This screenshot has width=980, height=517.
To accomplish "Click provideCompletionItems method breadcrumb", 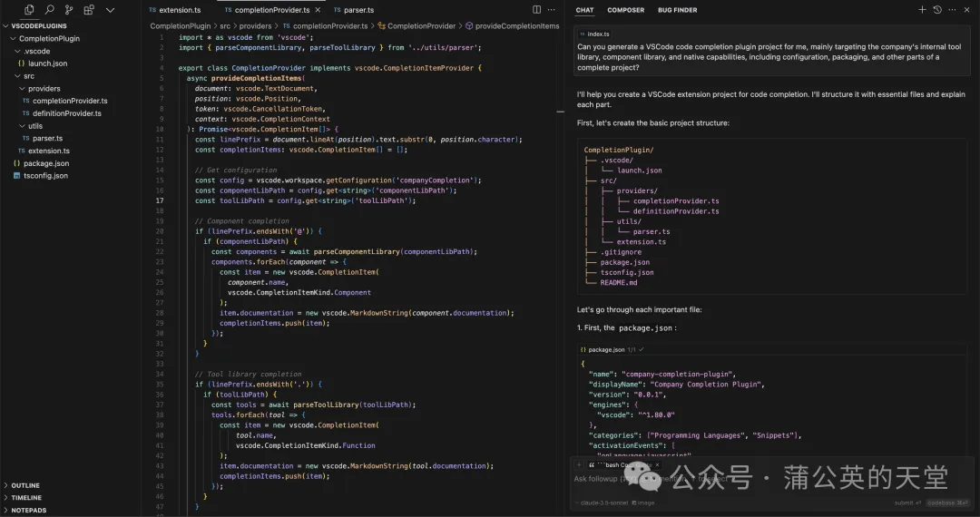I will [512, 26].
